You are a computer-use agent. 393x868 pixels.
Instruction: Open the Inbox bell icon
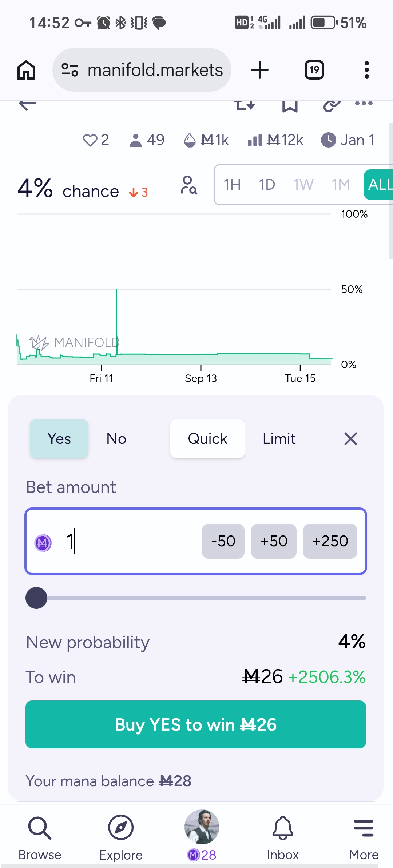(x=283, y=828)
